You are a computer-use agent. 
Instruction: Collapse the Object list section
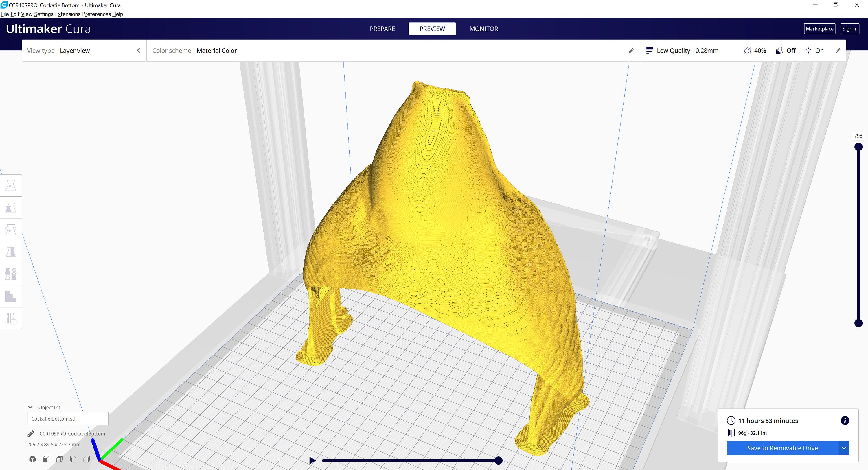[x=31, y=407]
